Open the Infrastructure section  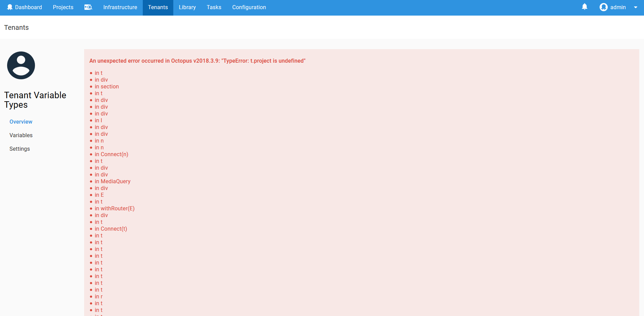tap(120, 7)
